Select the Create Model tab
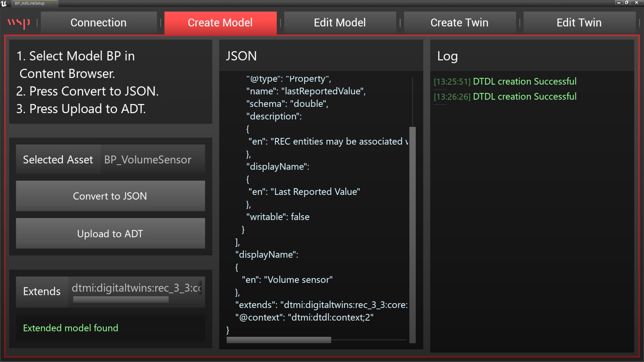 pos(220,22)
